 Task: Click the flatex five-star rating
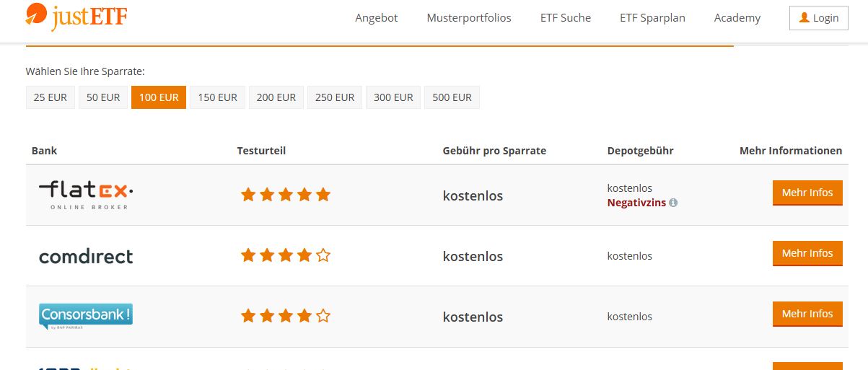[x=285, y=195]
